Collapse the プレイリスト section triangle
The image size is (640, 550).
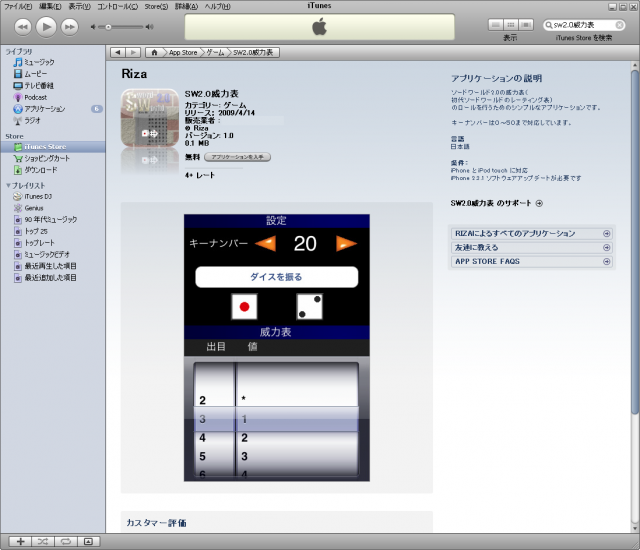[x=8, y=186]
